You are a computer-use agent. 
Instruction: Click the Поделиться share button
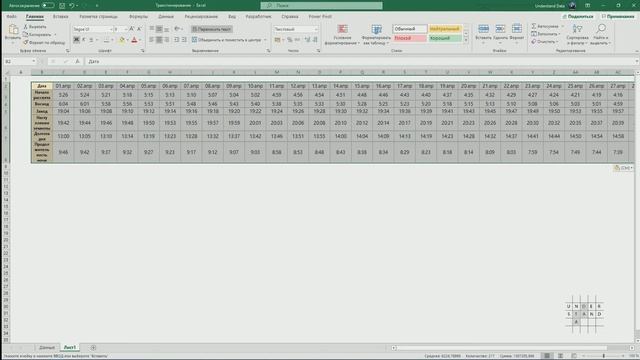click(x=578, y=17)
